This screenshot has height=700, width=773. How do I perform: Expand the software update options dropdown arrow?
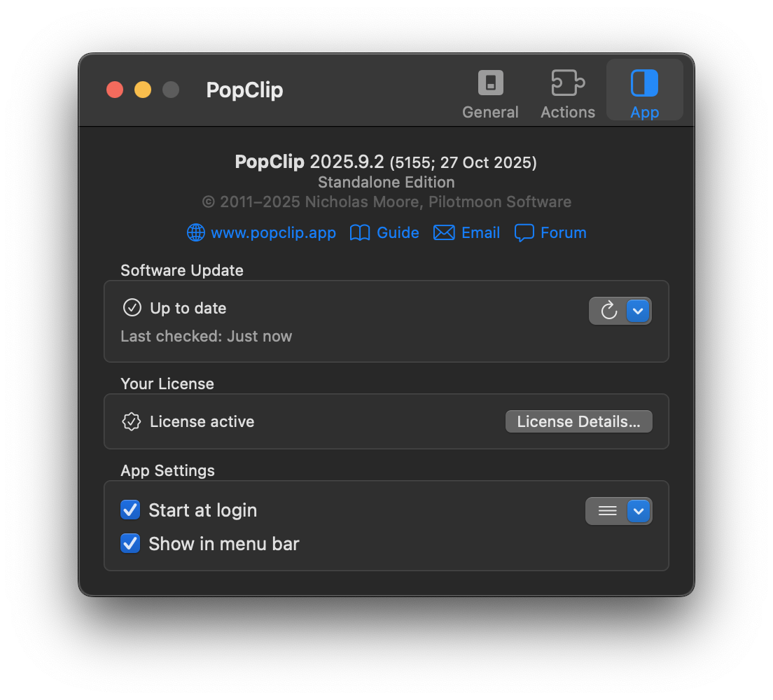pyautogui.click(x=638, y=310)
